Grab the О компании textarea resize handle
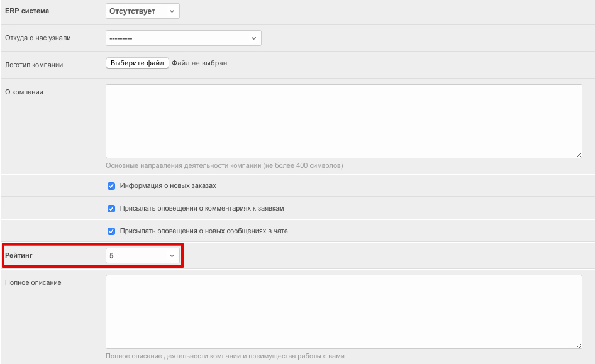The image size is (595, 364). [x=579, y=155]
